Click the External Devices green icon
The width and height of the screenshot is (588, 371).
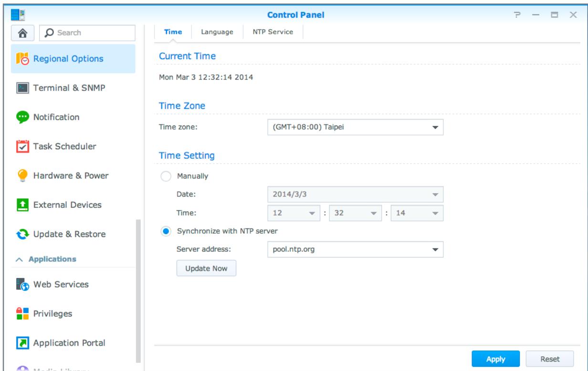pyautogui.click(x=23, y=205)
